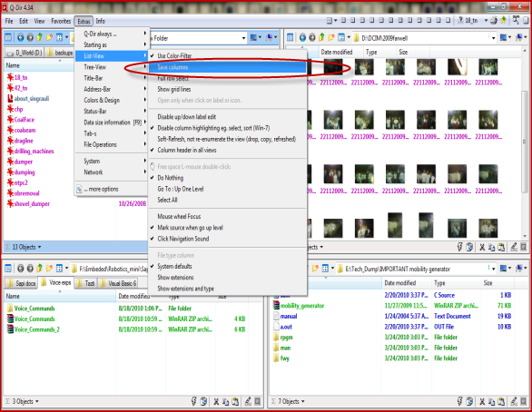Screen dimensions: 532x412
Task: Click the top-right pane vertical scrollbar
Action: (526, 142)
